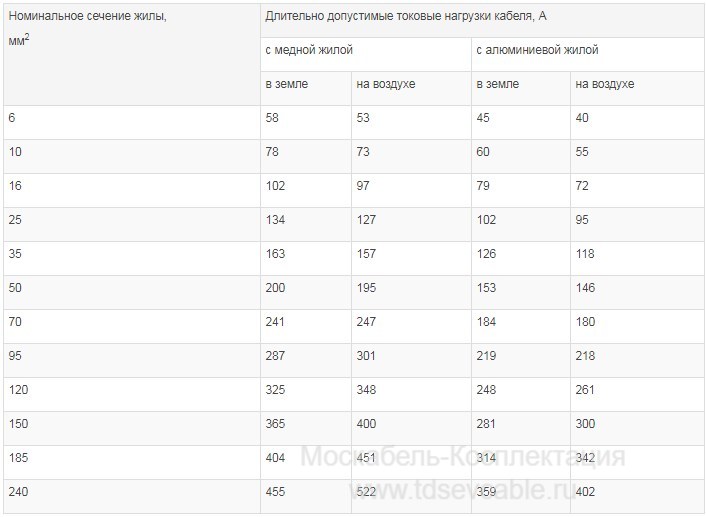Select the cell with value 45
This screenshot has height=517, width=706.
(x=483, y=119)
